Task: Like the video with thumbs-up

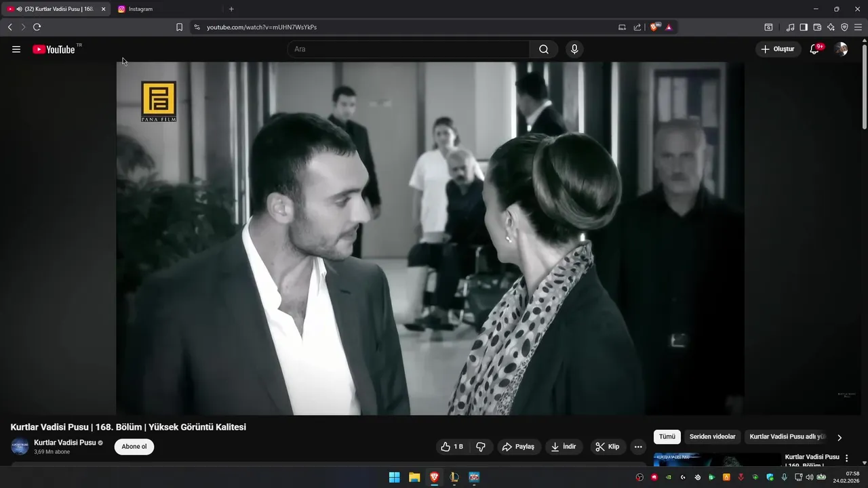Action: [x=452, y=447]
